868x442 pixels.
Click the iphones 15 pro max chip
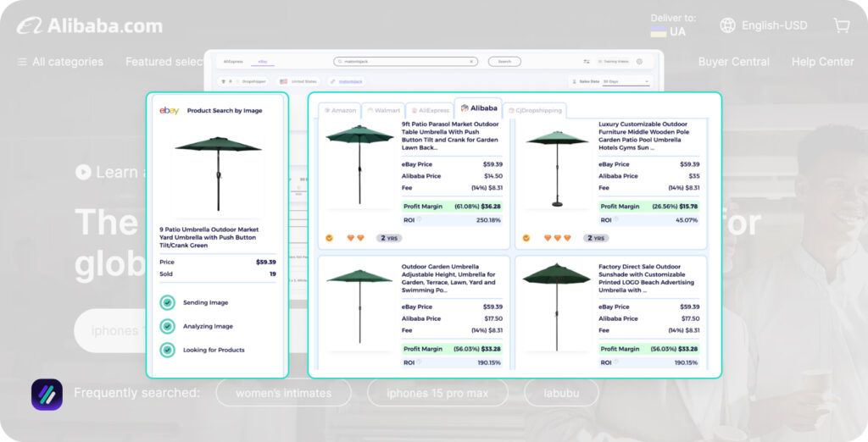(x=437, y=393)
